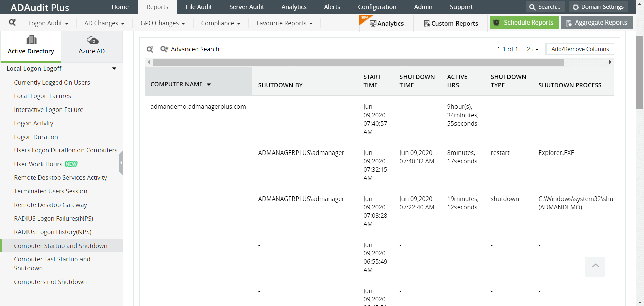The height and width of the screenshot is (306, 644).
Task: Open Advanced Search icon
Action: point(164,49)
